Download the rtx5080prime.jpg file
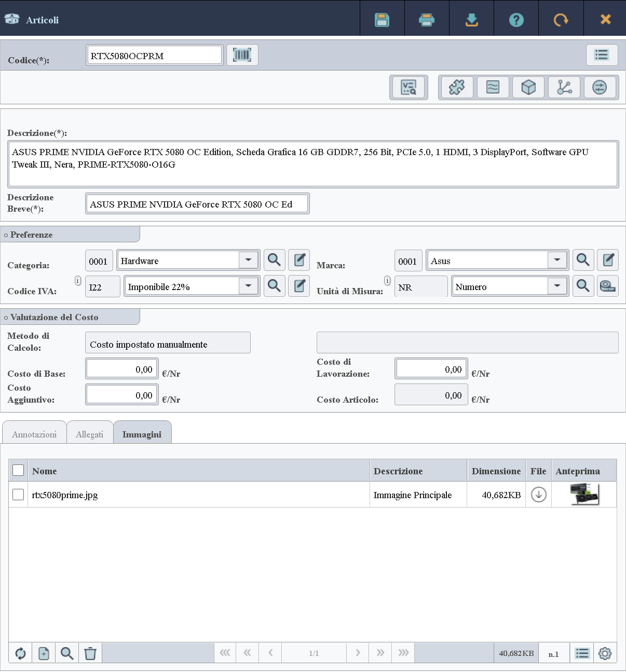 (538, 495)
